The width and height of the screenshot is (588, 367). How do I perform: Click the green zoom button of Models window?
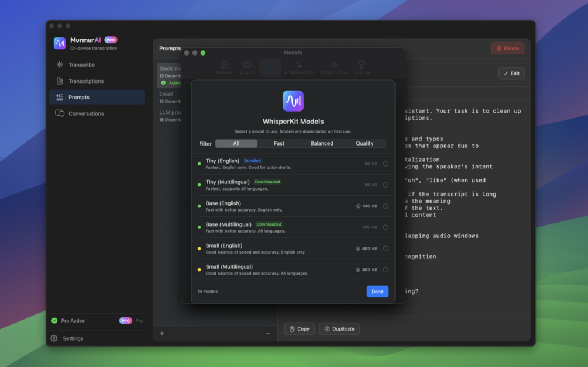[203, 53]
